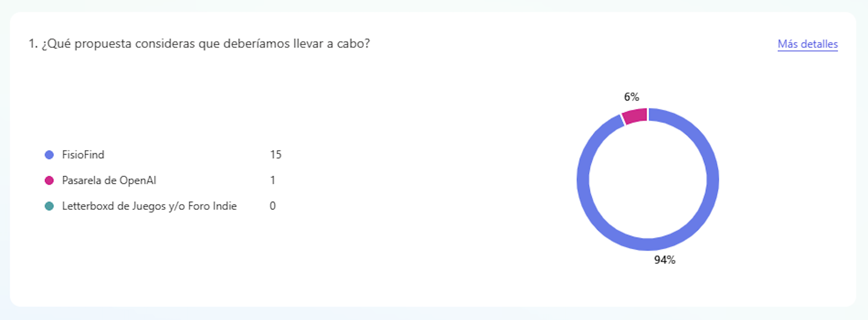Click the 94% chart label
Viewport: 868px width, 320px height.
click(665, 260)
